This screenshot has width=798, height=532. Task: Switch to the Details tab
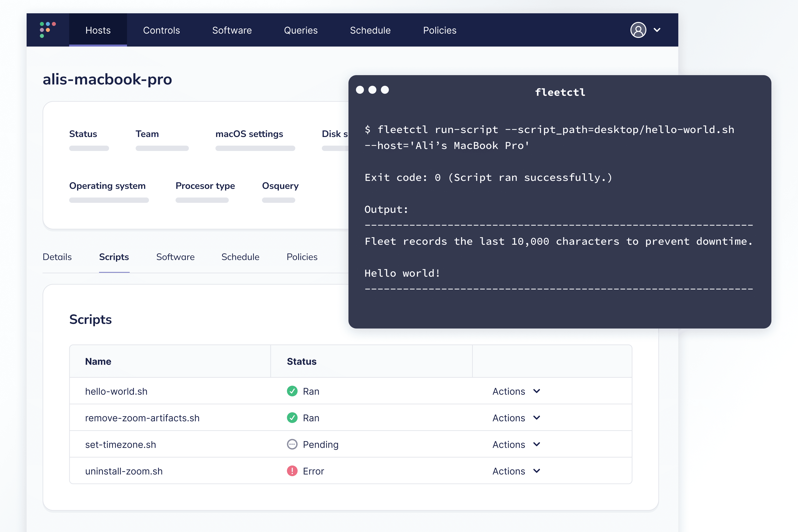point(57,257)
